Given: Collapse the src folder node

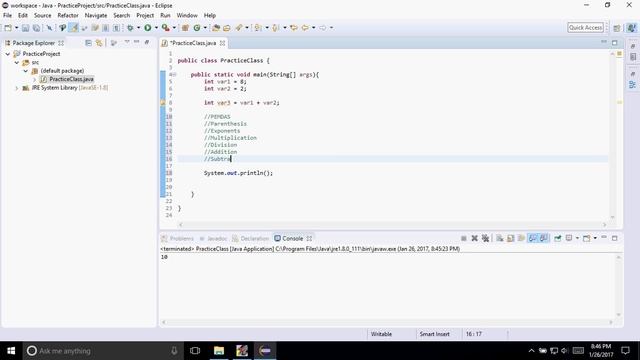Looking at the screenshot, I should 17,62.
